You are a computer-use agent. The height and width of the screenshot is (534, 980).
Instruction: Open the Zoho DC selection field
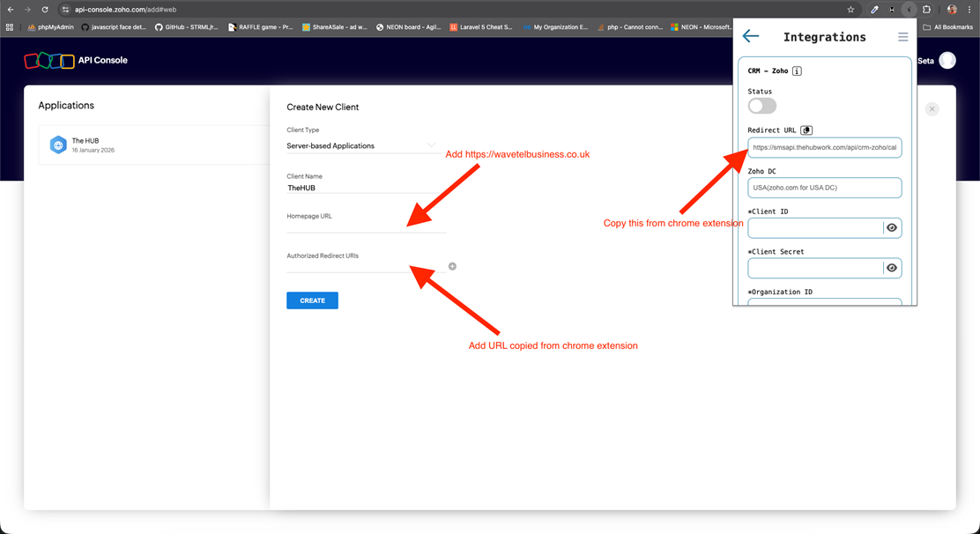click(824, 188)
